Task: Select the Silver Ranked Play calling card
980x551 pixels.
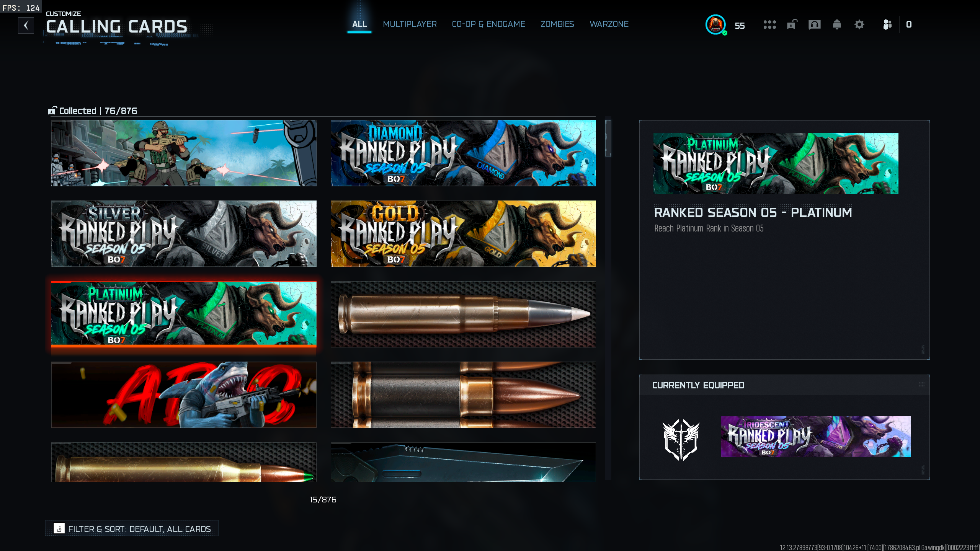Action: [184, 234]
